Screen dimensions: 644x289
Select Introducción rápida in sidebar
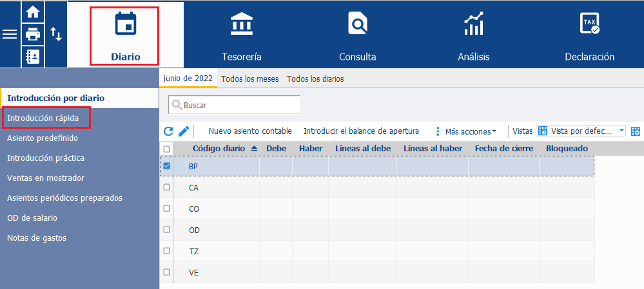[x=43, y=118]
